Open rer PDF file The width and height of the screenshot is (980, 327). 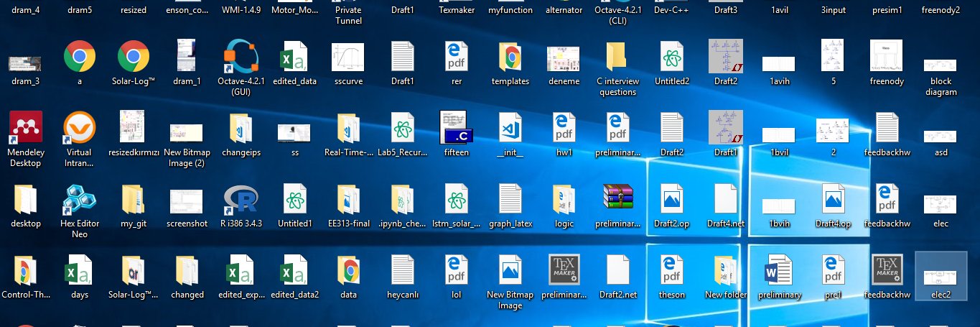[x=457, y=57]
